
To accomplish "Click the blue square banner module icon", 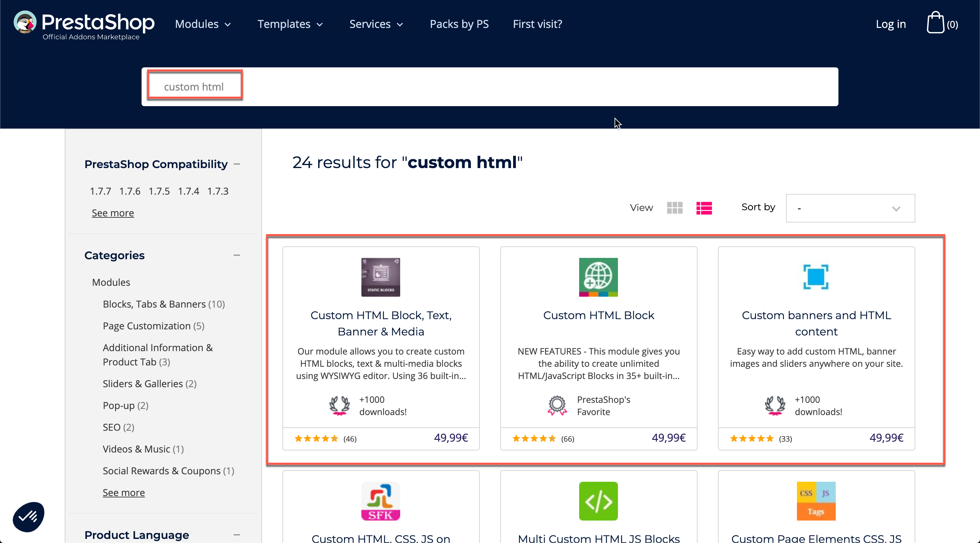I will 816,277.
